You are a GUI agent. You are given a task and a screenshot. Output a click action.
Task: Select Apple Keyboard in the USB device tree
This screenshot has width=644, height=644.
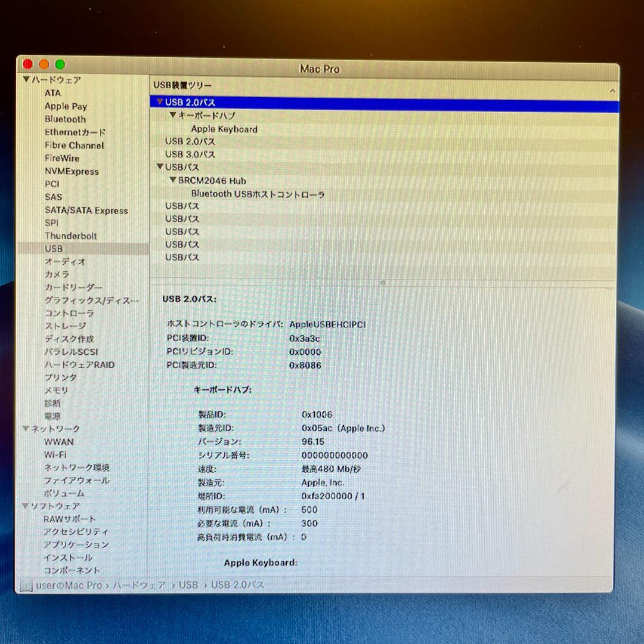(224, 129)
